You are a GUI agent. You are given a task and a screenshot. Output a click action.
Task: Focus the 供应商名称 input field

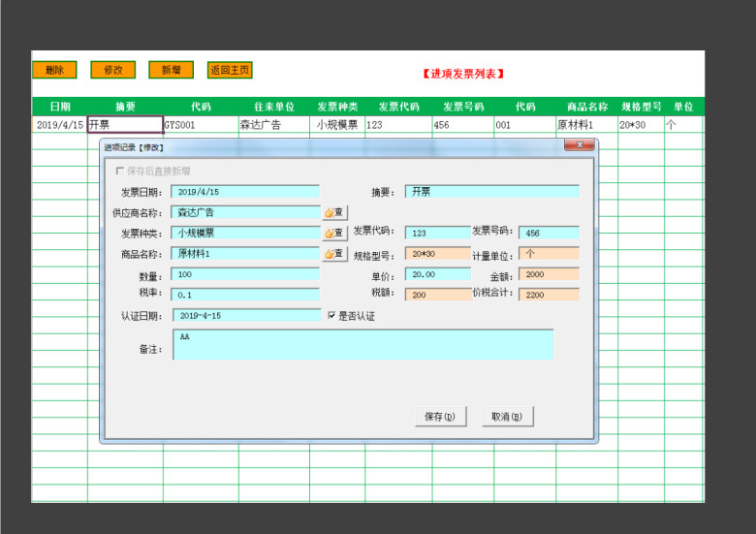tap(245, 212)
